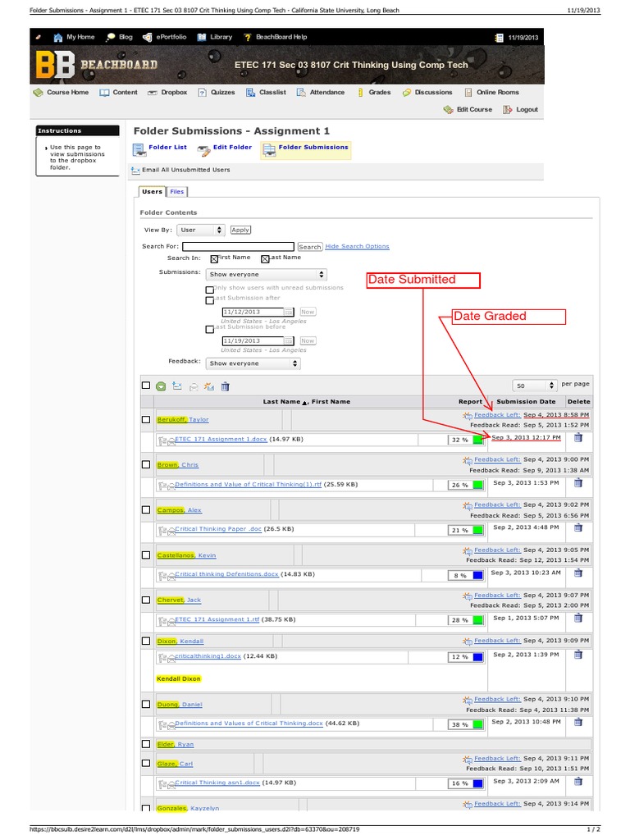Image resolution: width=630 pixels, height=840 pixels.
Task: Click the feedback star toolbar icon
Action: point(209,386)
